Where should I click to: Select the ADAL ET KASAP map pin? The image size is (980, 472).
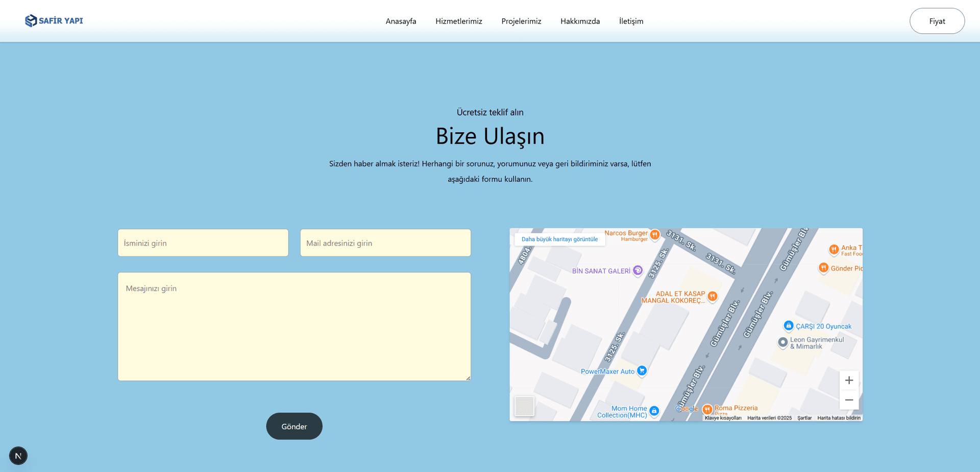click(713, 296)
